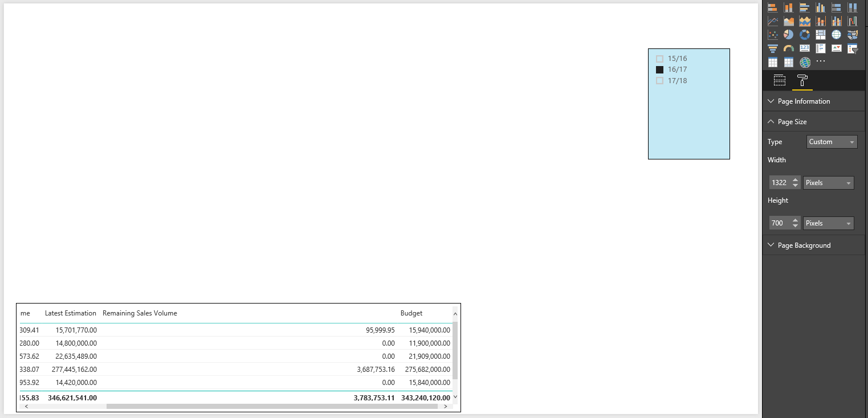
Task: Choose the stacked area chart visualization
Action: pos(805,21)
